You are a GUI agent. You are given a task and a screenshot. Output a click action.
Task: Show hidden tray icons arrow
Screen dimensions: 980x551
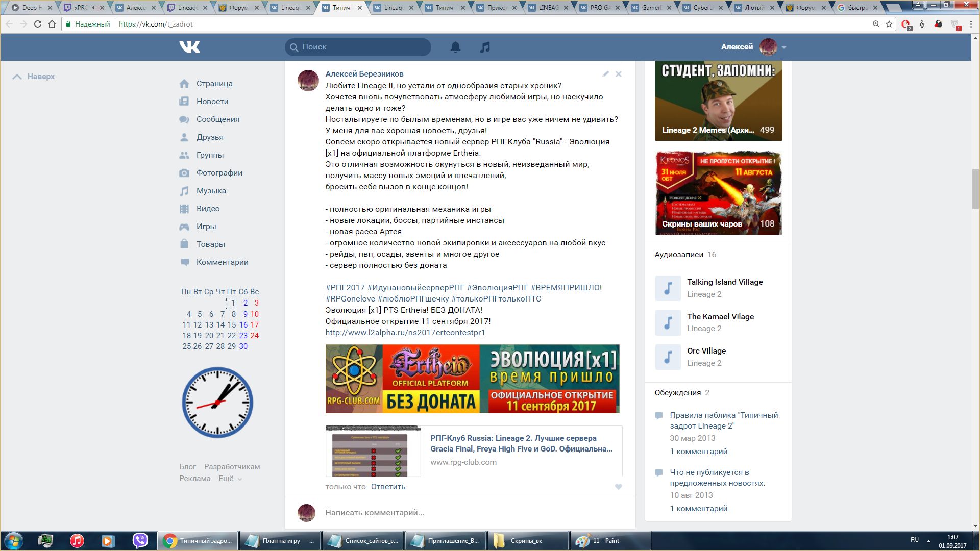(929, 541)
